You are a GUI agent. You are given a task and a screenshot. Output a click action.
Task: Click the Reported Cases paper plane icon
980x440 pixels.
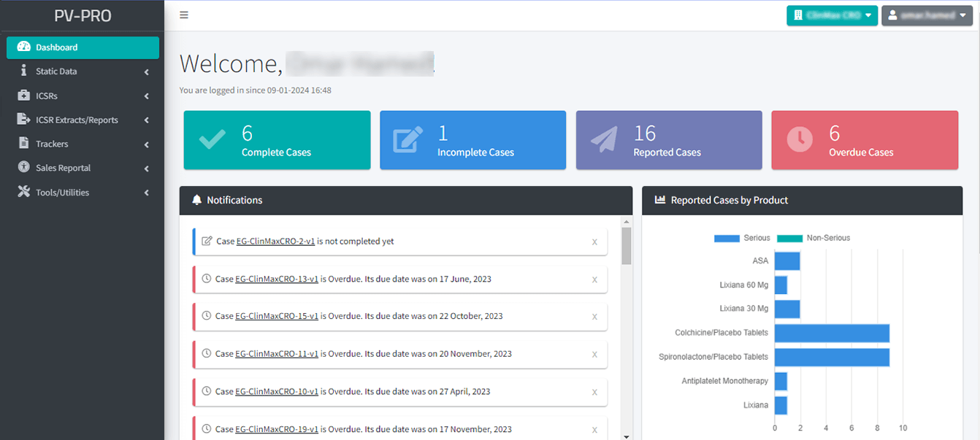[x=603, y=140]
